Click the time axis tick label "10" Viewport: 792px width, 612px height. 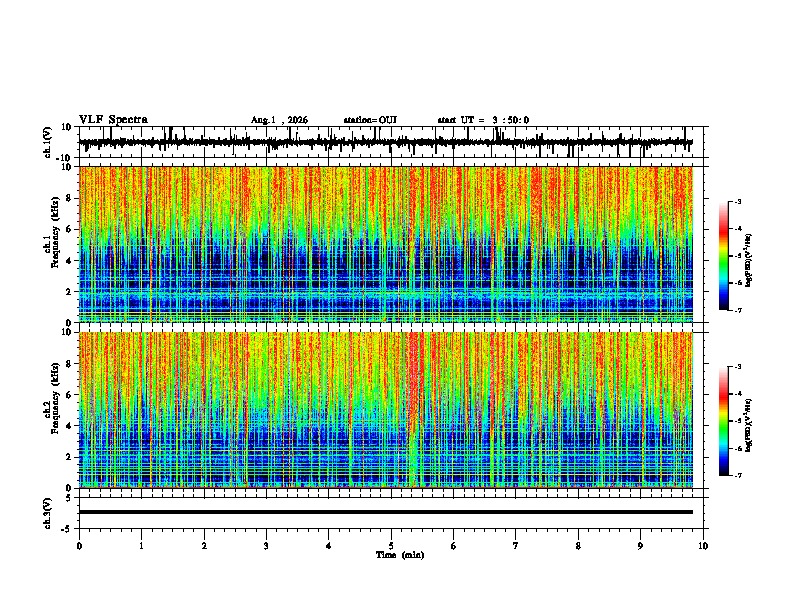703,546
